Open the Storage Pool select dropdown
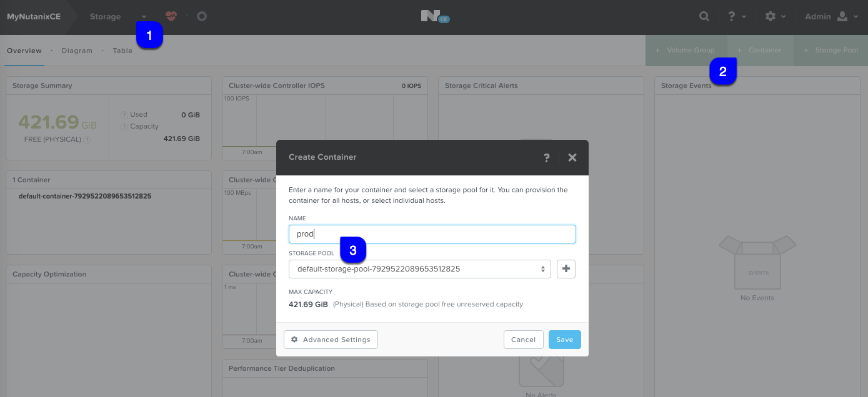 point(420,269)
